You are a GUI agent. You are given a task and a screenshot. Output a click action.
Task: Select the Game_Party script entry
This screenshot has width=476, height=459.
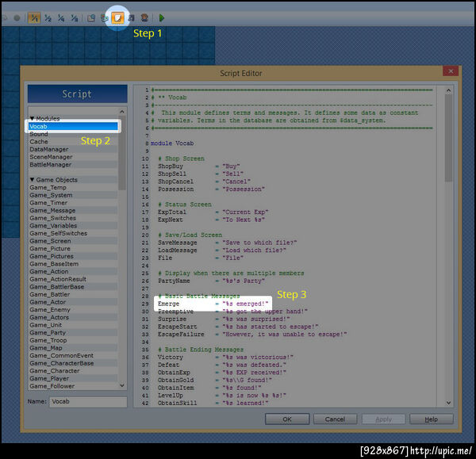73,332
